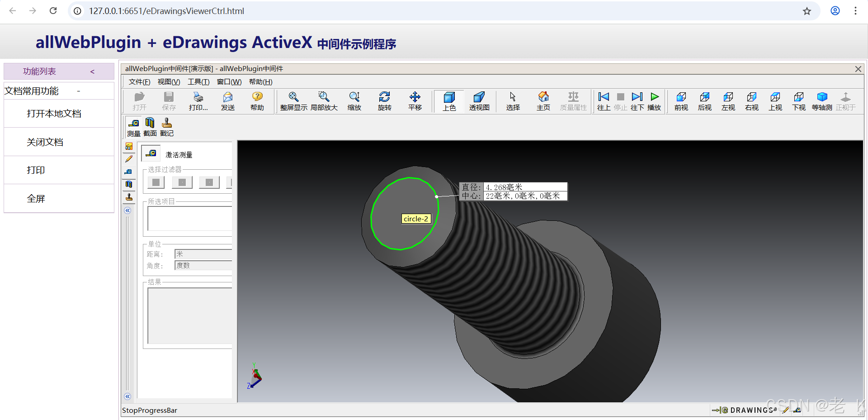Collapse the 文档常用功能 section

(78, 91)
